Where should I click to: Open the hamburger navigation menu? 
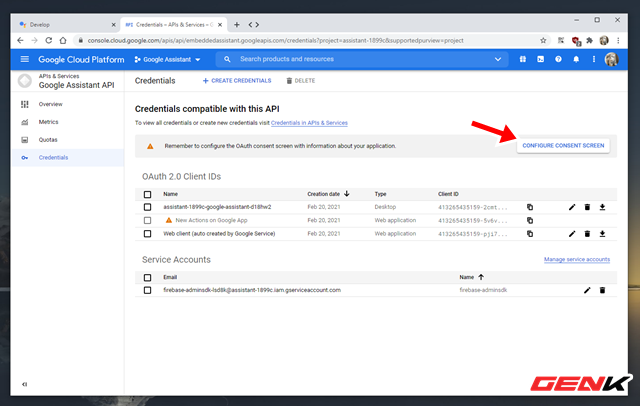tap(24, 59)
